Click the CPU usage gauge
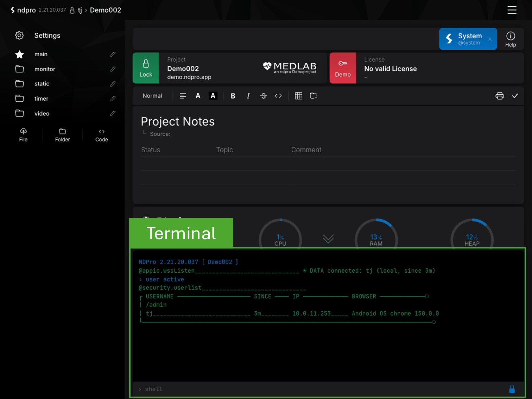 [x=280, y=234]
